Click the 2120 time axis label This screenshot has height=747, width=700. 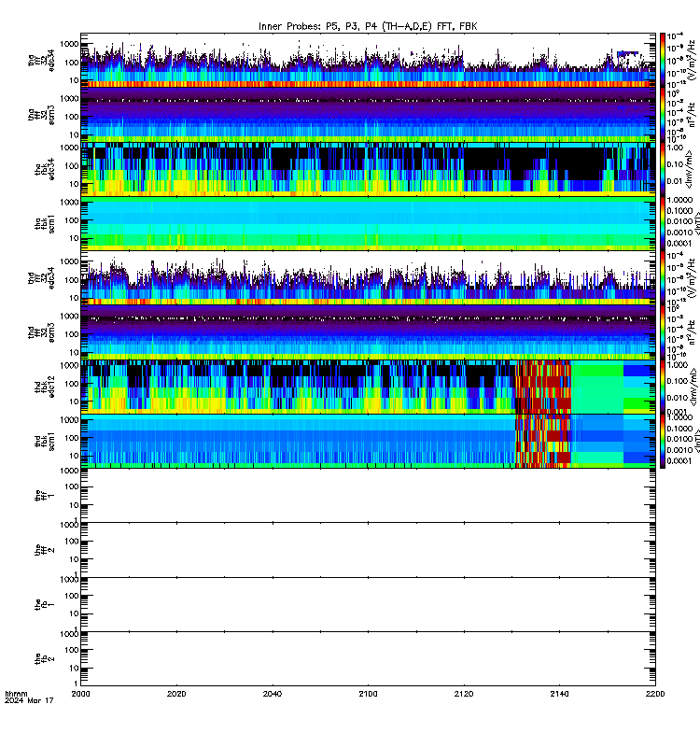tap(464, 694)
